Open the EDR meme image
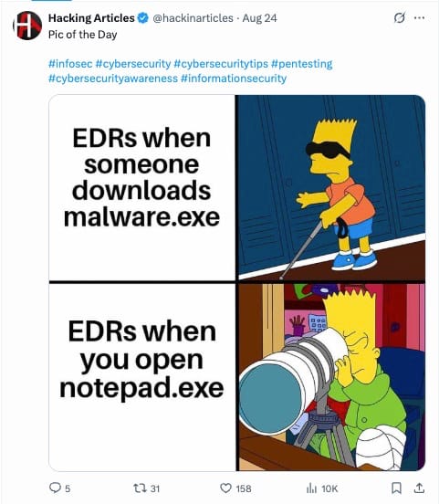The image size is (439, 504). 237,283
